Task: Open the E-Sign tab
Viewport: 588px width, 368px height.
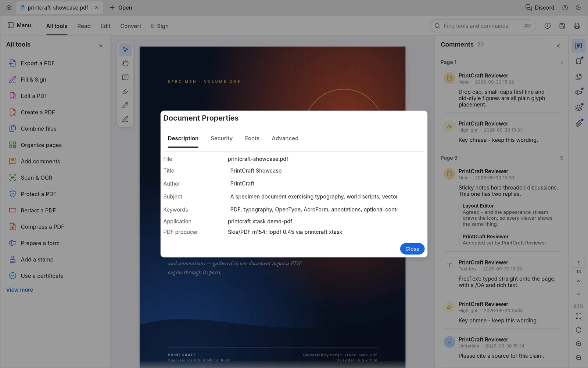Action: (159, 26)
